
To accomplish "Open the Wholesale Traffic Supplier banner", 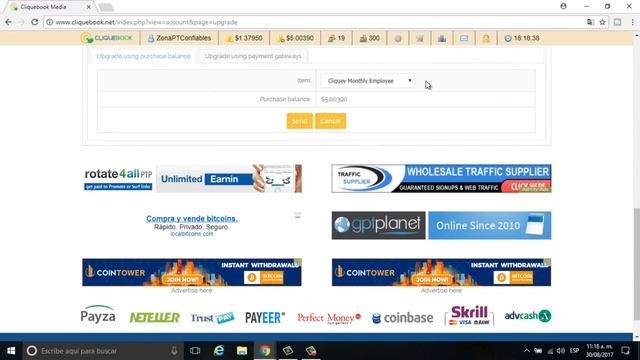I will point(441,178).
